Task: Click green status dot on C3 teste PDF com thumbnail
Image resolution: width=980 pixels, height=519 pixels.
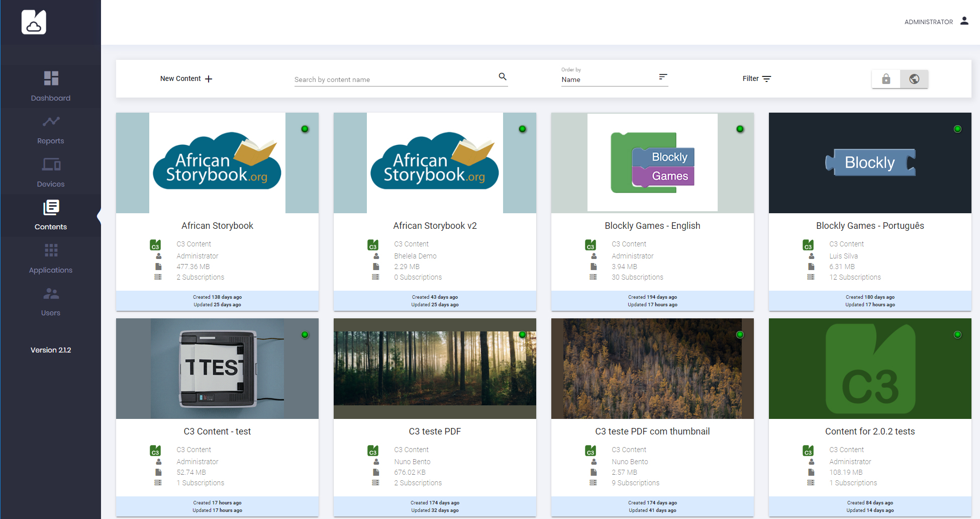Action: coord(740,335)
